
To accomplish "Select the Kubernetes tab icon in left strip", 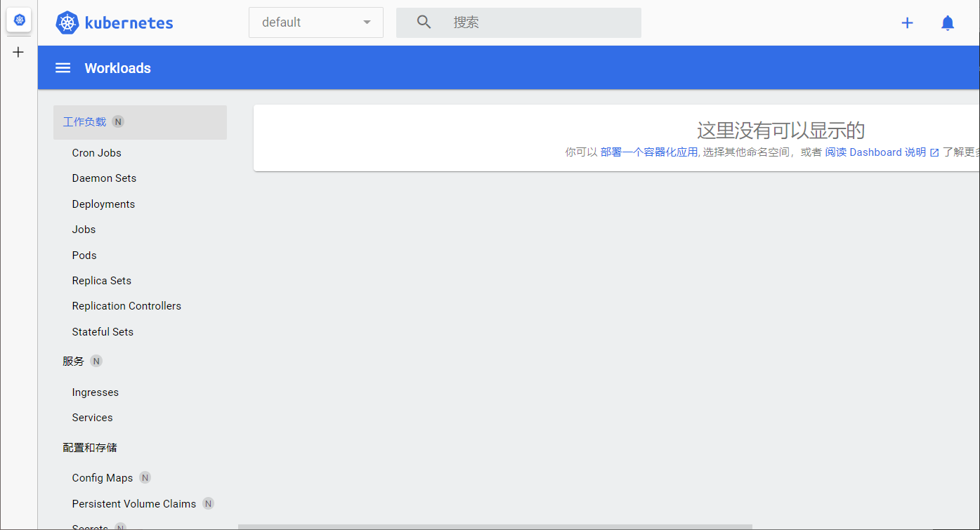I will (19, 20).
